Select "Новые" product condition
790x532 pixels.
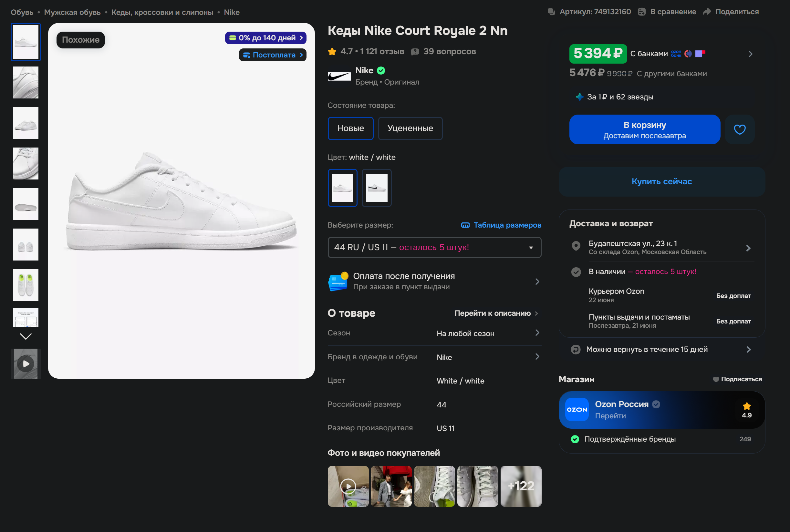pos(350,128)
